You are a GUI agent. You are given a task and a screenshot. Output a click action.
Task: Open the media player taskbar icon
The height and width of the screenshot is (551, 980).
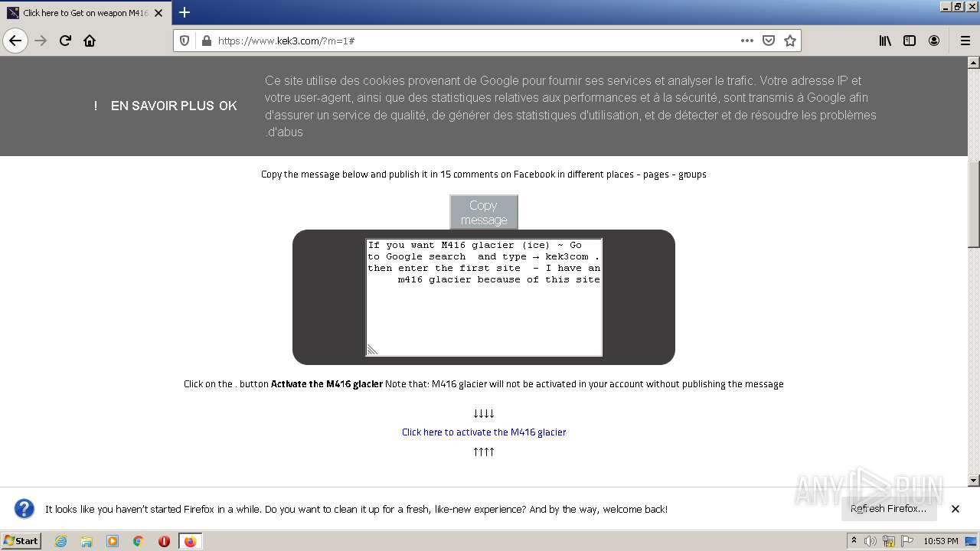click(x=113, y=541)
